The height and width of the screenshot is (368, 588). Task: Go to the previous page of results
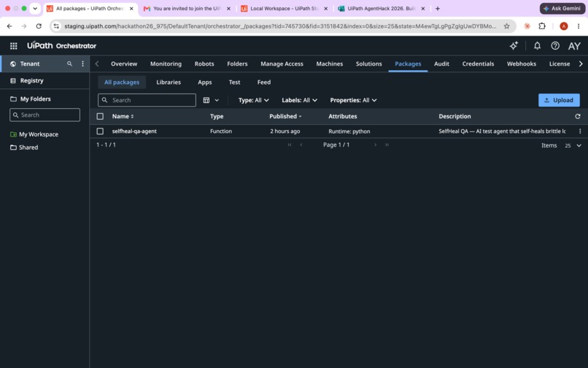[x=301, y=145]
